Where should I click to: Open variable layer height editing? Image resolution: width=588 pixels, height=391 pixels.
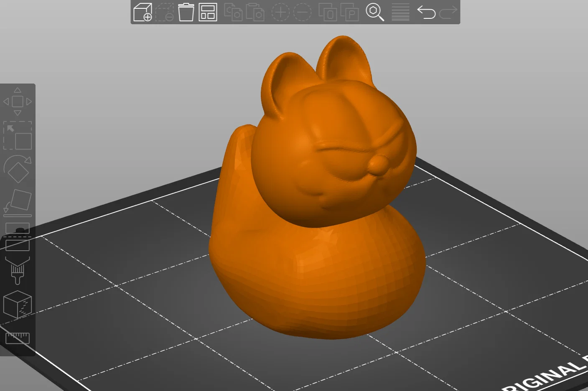400,12
